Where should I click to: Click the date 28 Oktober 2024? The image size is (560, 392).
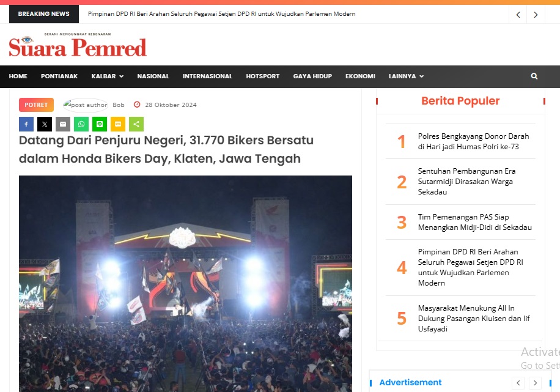pos(171,105)
